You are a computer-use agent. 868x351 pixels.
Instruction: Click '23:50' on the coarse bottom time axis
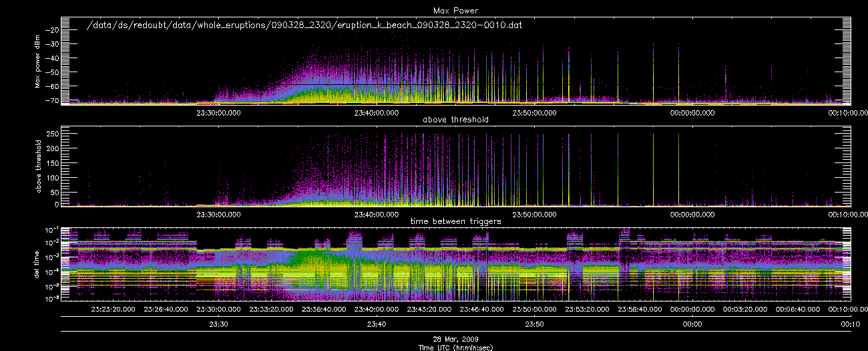(534, 324)
